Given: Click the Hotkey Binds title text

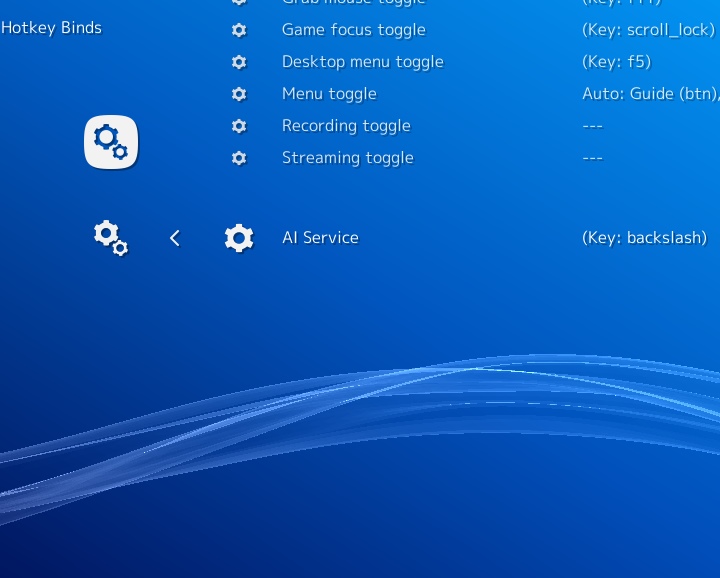Looking at the screenshot, I should pyautogui.click(x=51, y=28).
